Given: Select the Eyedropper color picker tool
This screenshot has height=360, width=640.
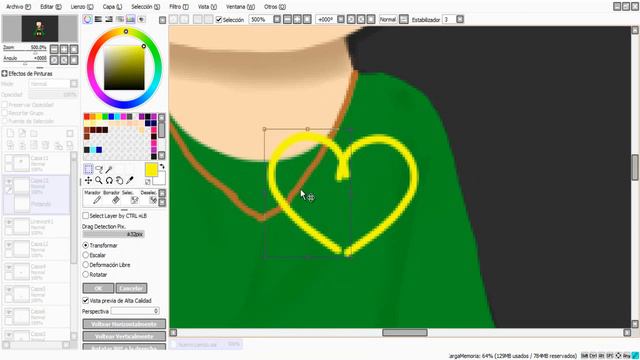Looking at the screenshot, I should point(130,180).
